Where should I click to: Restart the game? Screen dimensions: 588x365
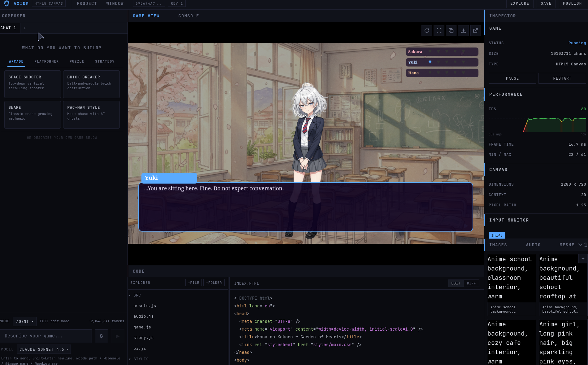[562, 78]
